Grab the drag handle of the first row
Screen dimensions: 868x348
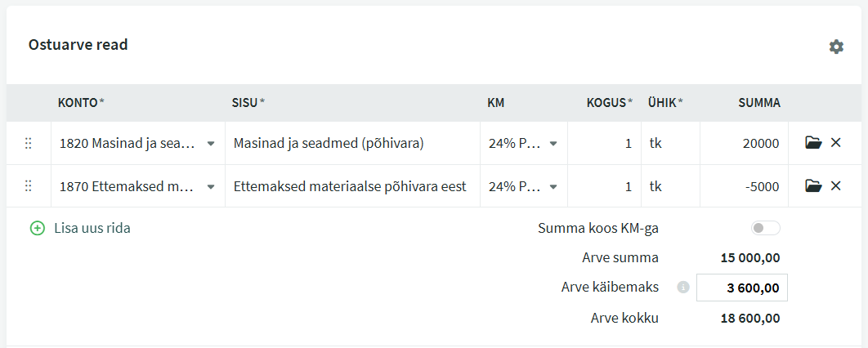click(29, 143)
